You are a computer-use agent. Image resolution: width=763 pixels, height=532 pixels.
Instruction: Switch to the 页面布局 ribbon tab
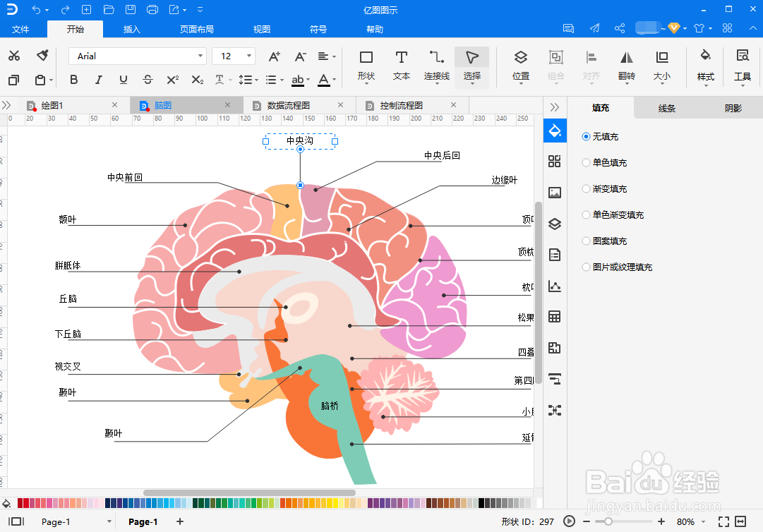coord(197,29)
